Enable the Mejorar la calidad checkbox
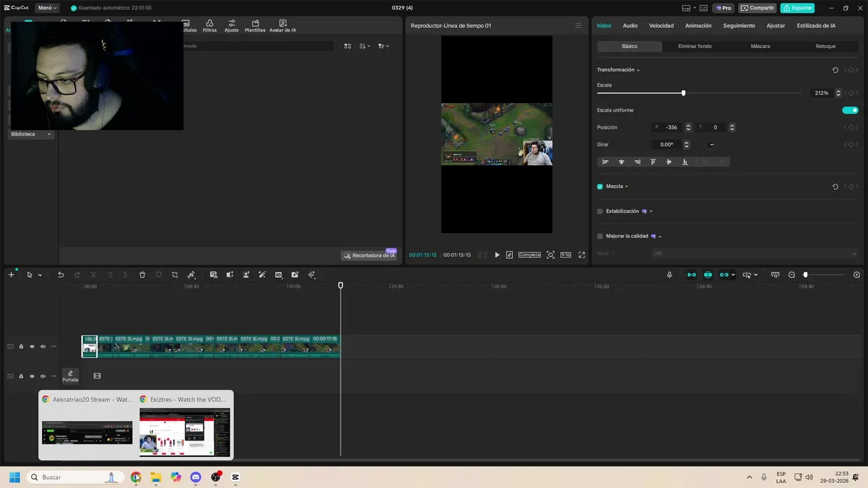868x488 pixels. [x=600, y=237]
